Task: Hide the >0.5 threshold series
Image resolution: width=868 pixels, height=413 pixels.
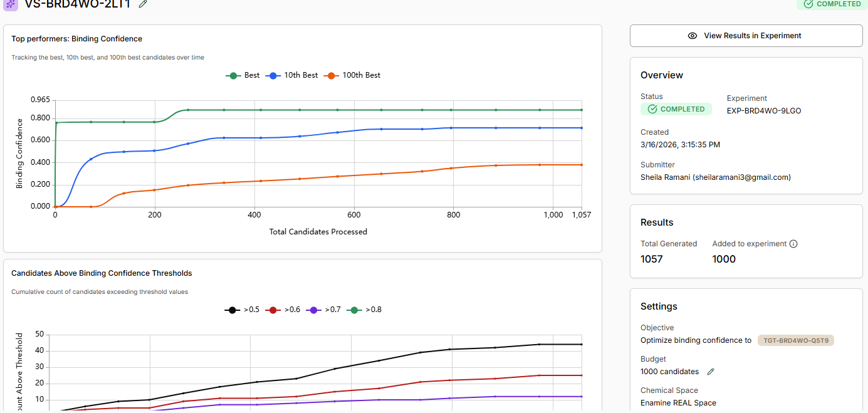Action: 242,310
